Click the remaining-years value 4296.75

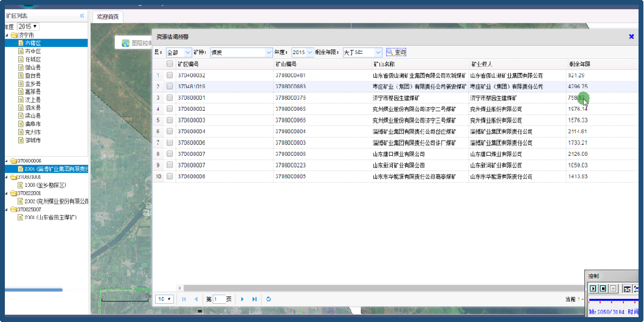[x=578, y=87]
